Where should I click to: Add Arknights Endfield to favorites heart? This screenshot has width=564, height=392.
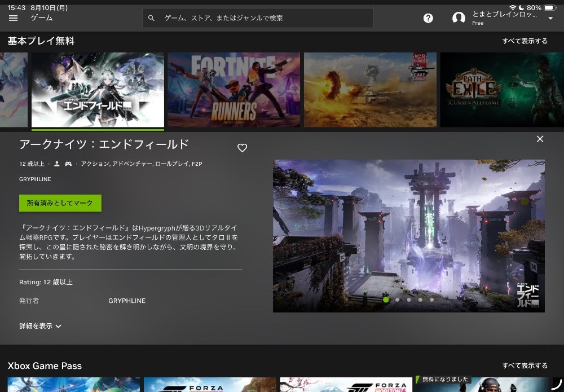click(242, 148)
